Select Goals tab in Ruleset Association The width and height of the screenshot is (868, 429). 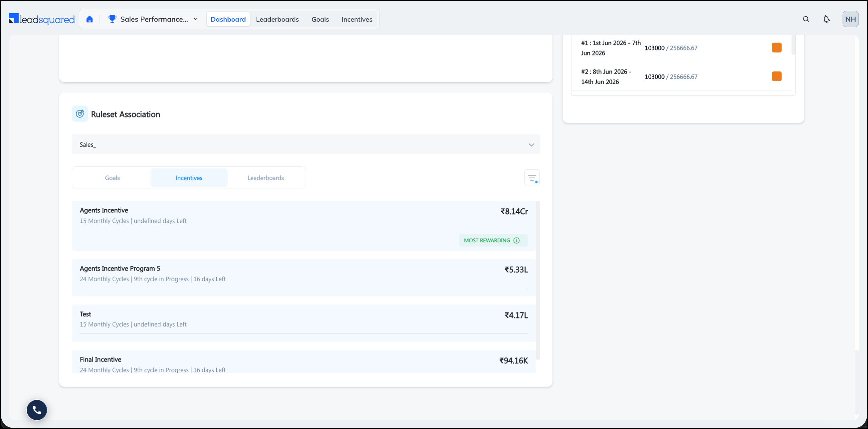click(x=112, y=178)
